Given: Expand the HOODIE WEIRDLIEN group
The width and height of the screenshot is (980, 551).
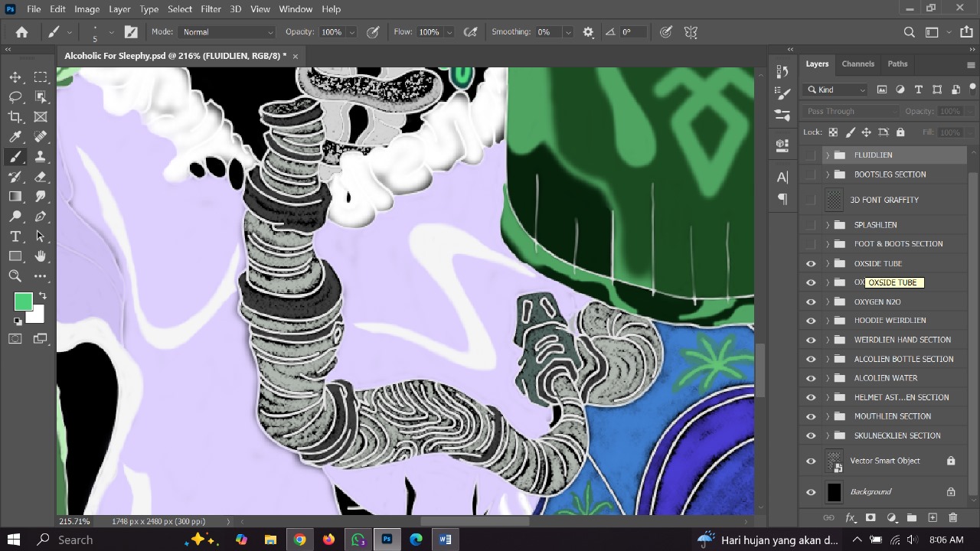Looking at the screenshot, I should [827, 320].
